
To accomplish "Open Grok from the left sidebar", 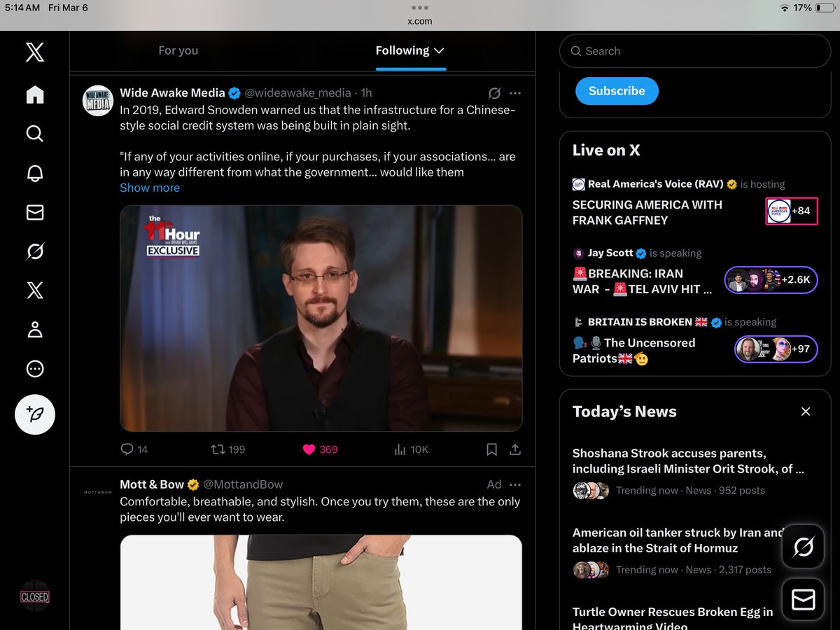I will [34, 251].
